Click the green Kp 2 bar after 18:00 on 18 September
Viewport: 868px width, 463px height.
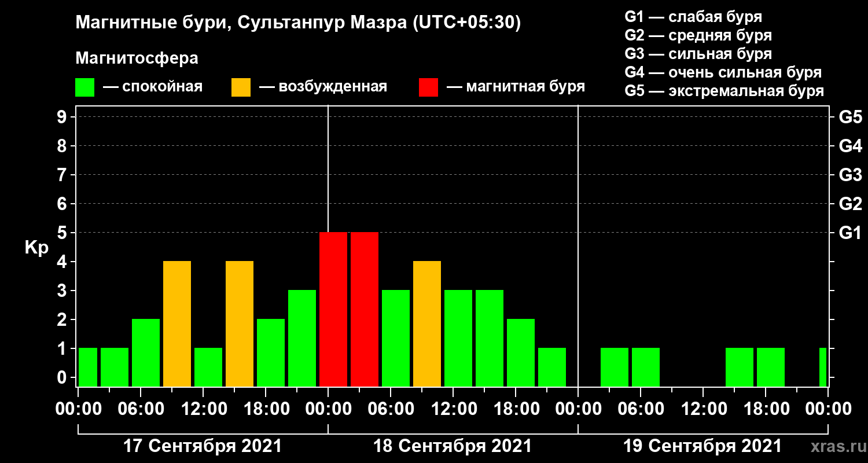point(521,352)
